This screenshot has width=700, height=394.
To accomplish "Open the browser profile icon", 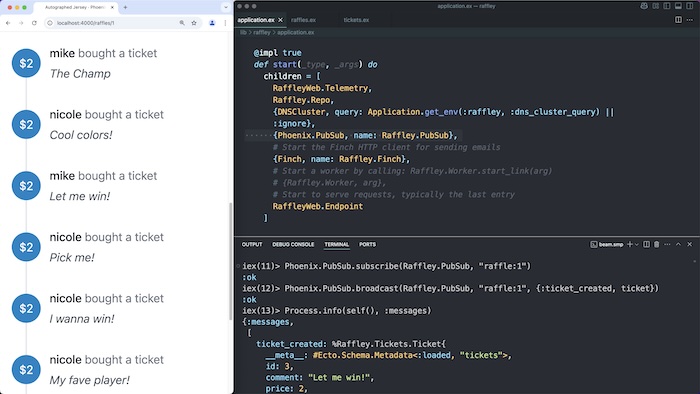I will 212,23.
